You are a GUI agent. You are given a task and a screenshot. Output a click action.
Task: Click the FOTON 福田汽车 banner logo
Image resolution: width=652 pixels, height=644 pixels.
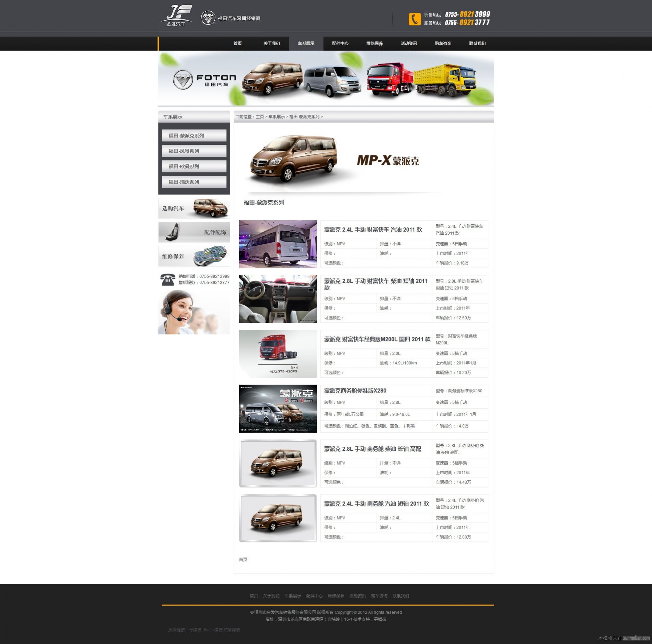[x=205, y=80]
